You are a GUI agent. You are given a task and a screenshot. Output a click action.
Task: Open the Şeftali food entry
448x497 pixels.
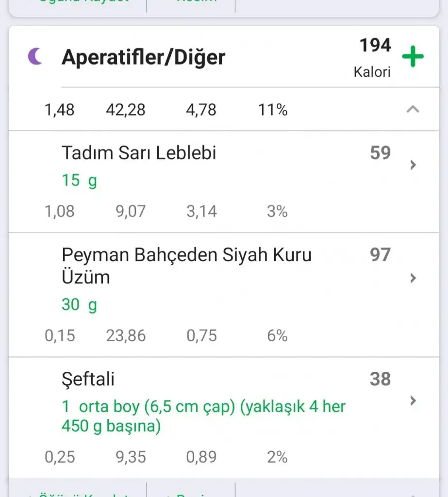tap(88, 379)
